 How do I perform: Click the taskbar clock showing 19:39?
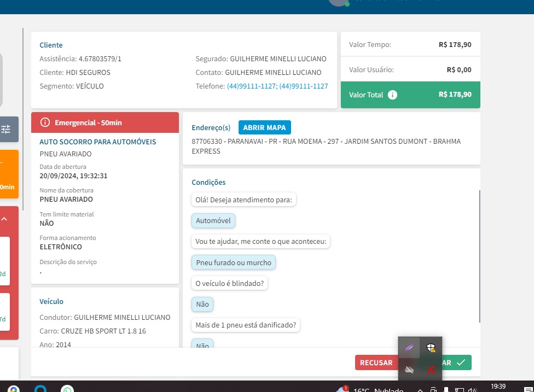coord(498,387)
